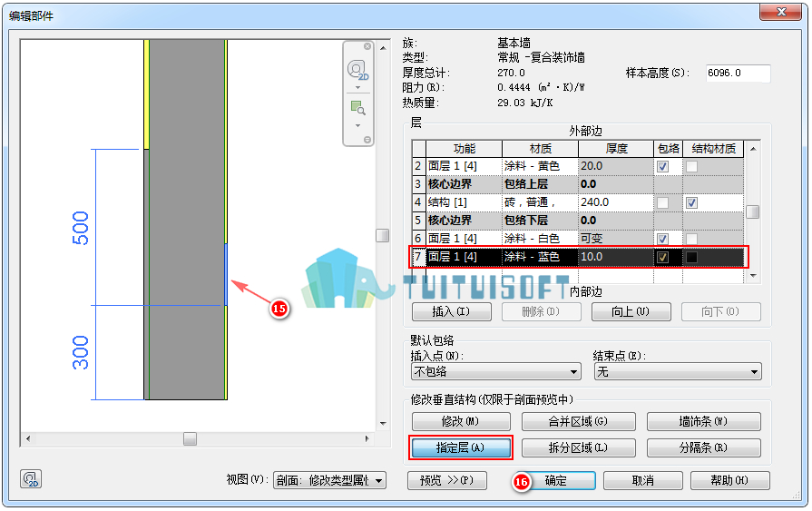Click the 功能 column header
Screen dimensions: 812x511
464,149
